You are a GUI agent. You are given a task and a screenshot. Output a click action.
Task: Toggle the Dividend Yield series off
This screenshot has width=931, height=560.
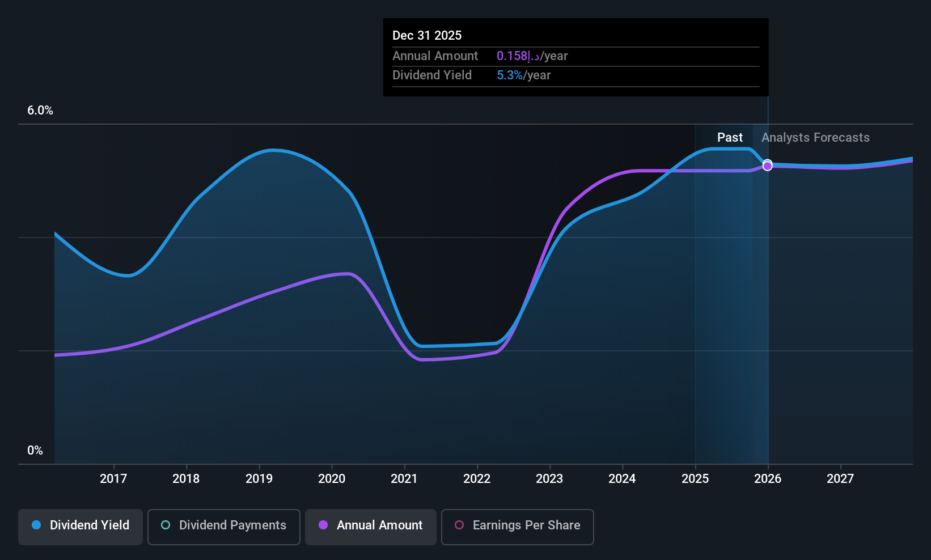tap(81, 527)
